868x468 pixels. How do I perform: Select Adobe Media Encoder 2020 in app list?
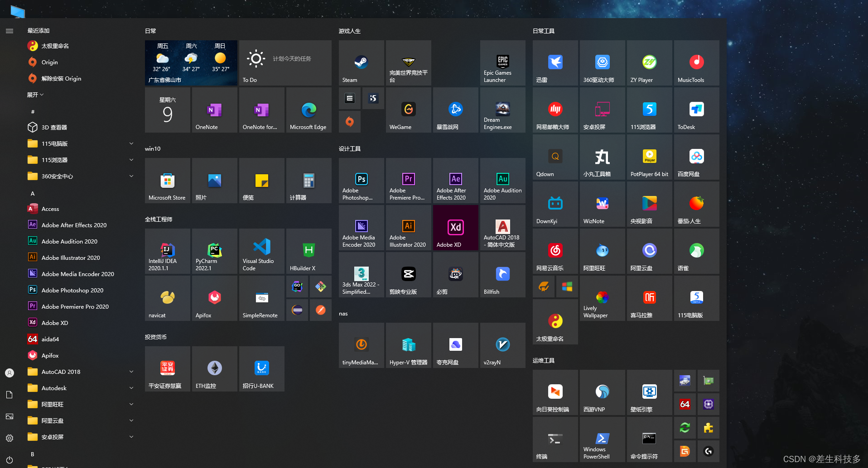tap(81, 274)
